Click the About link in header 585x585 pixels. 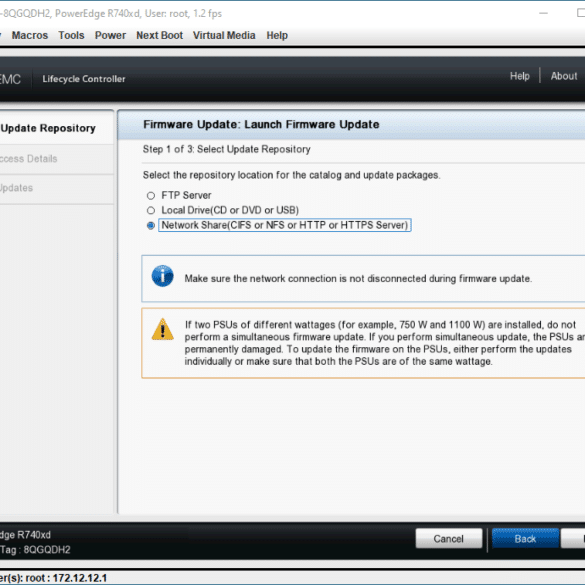564,76
